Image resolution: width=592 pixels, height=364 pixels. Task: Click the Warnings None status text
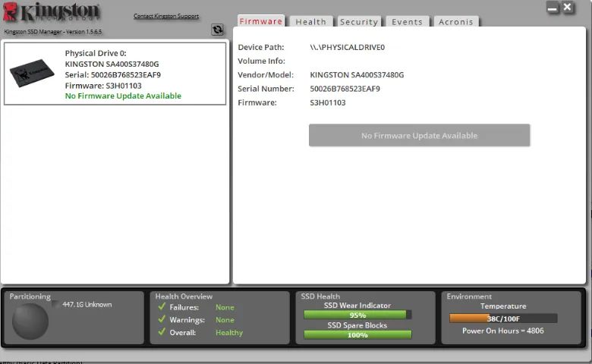click(225, 320)
